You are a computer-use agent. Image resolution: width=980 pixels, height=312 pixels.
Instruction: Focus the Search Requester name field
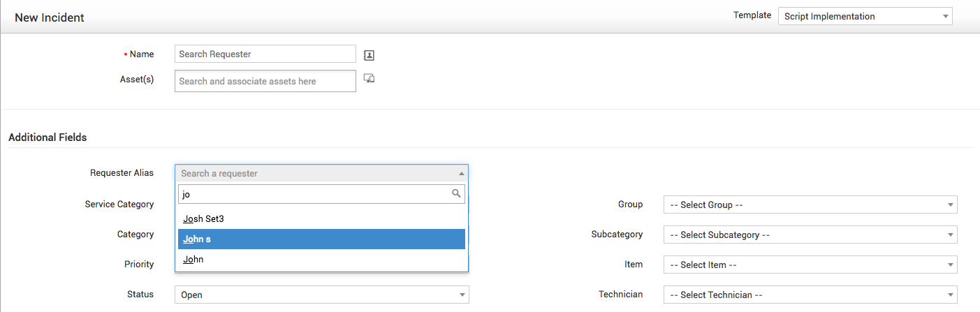[265, 54]
